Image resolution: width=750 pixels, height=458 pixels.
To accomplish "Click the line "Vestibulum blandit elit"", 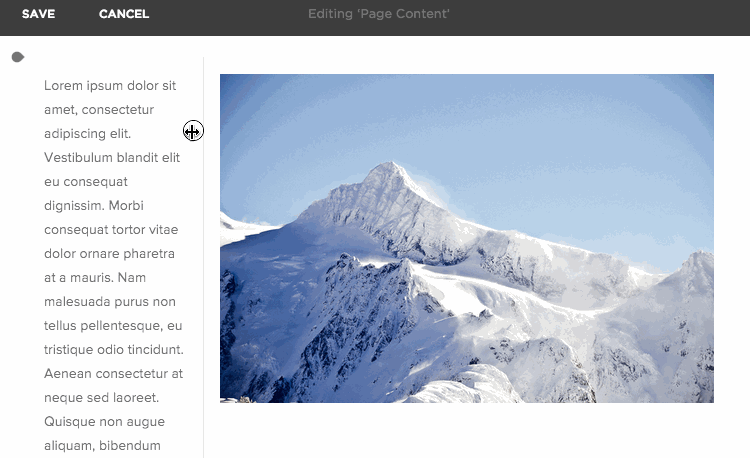I will click(112, 158).
